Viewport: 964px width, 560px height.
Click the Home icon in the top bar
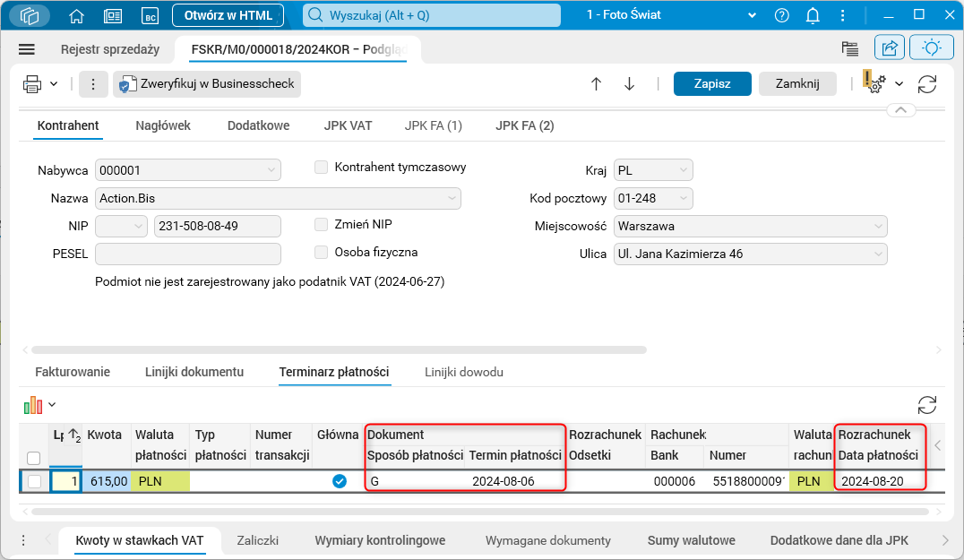click(x=77, y=14)
